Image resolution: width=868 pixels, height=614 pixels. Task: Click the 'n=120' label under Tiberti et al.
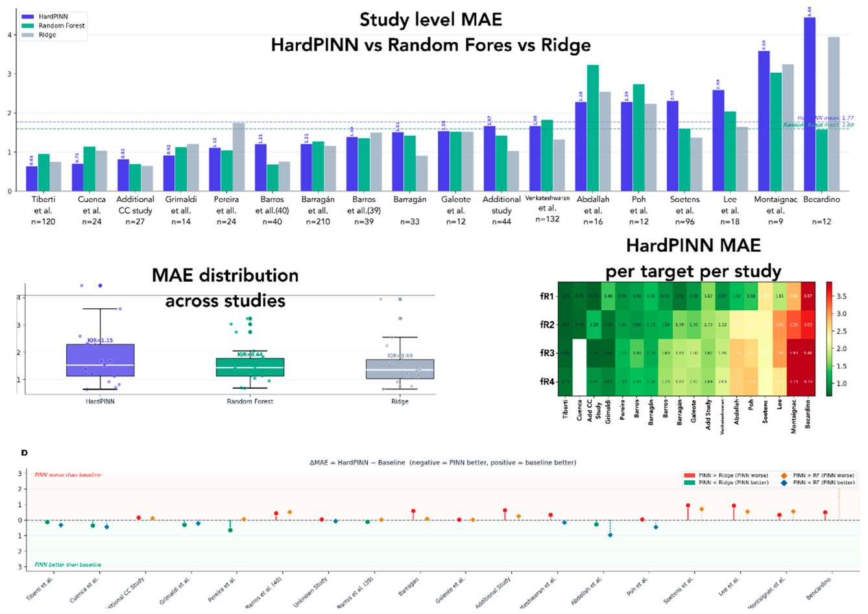43,221
